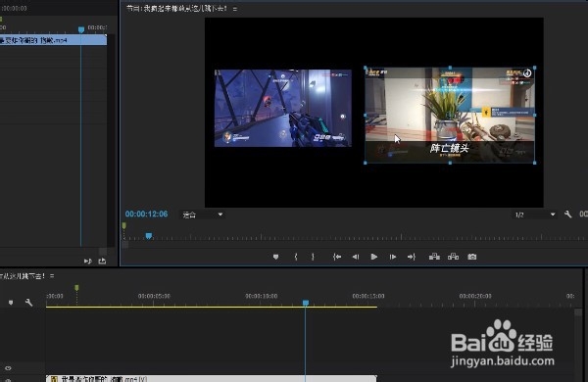Click the Extract button
The image size is (588, 382).
453,257
